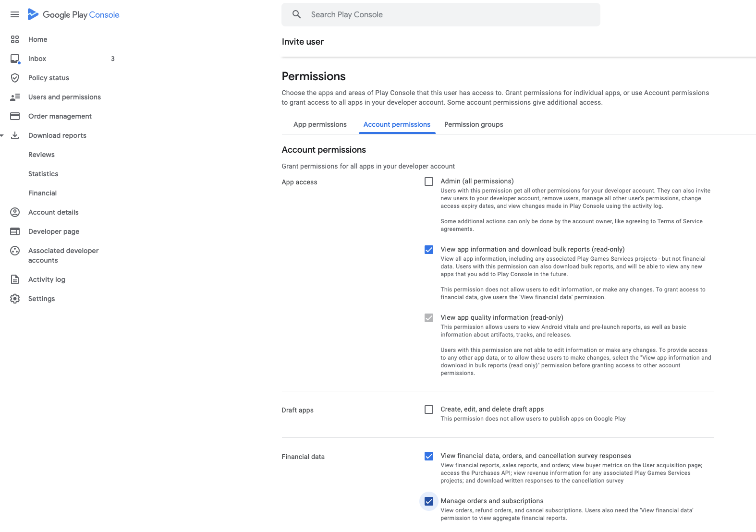
Task: Select the Download reports icon
Action: (15, 135)
